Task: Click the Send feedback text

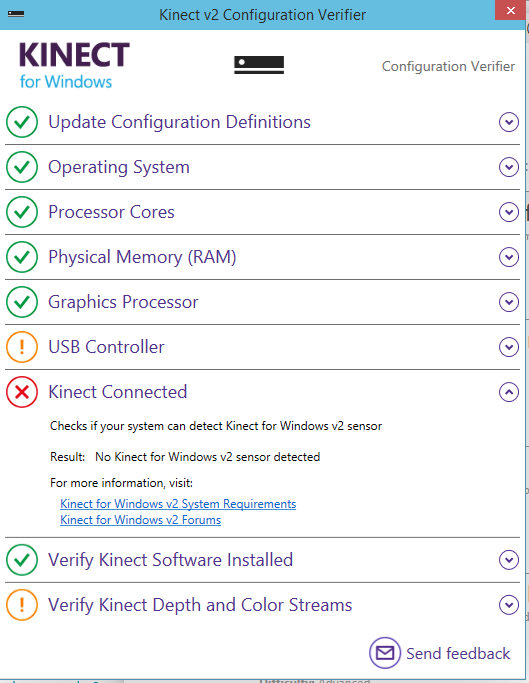Action: pos(458,653)
